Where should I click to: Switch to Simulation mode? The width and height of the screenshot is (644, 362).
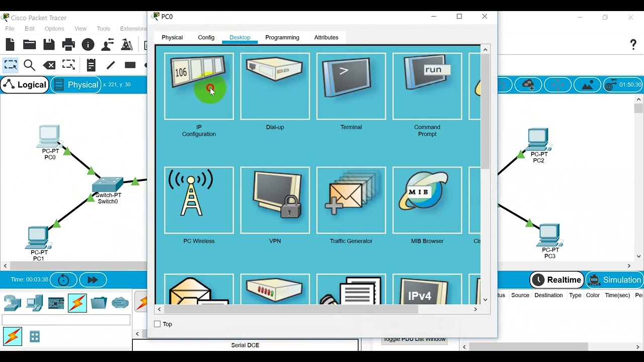pyautogui.click(x=615, y=280)
